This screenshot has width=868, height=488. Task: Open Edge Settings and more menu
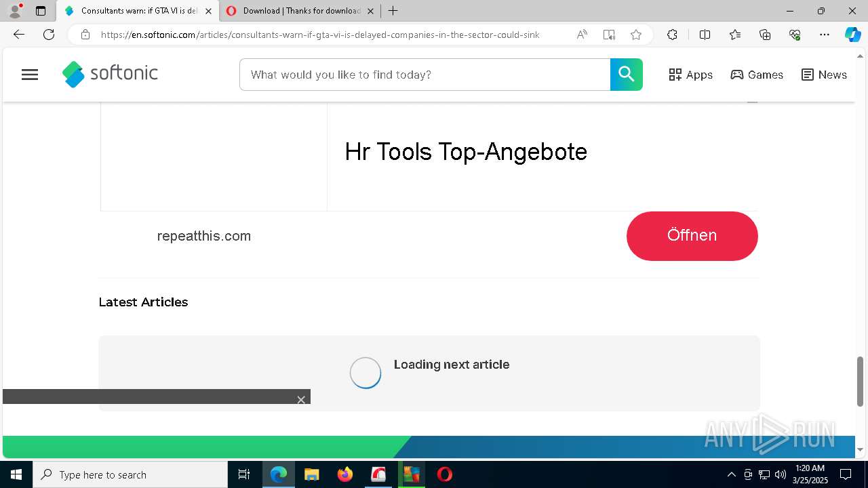click(825, 35)
